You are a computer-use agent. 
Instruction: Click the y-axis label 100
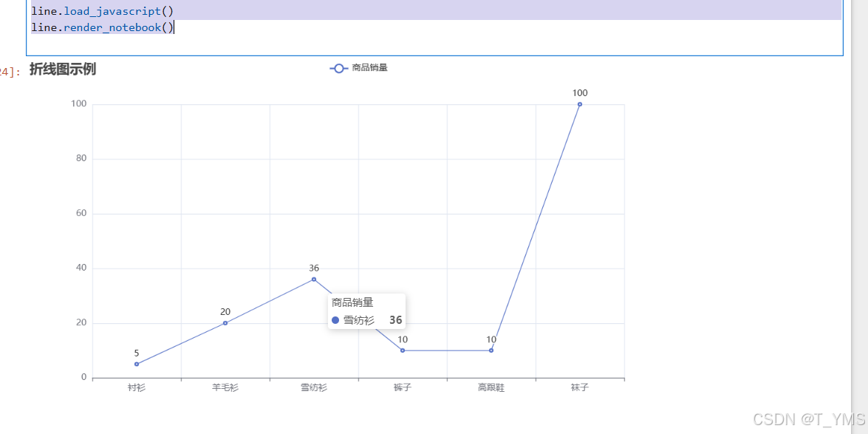[81, 104]
